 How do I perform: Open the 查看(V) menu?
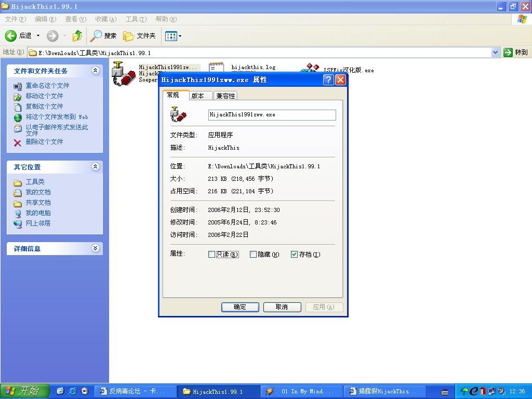[76, 19]
